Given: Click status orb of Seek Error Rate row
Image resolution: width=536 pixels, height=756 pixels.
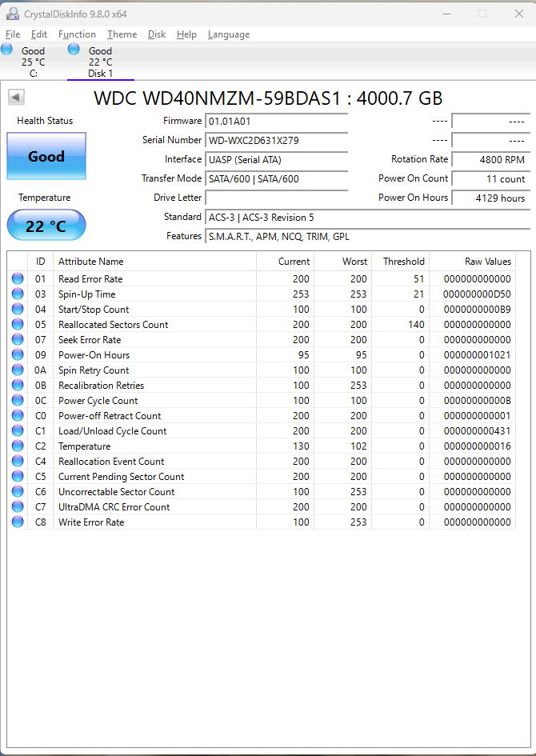Looking at the screenshot, I should coord(18,339).
